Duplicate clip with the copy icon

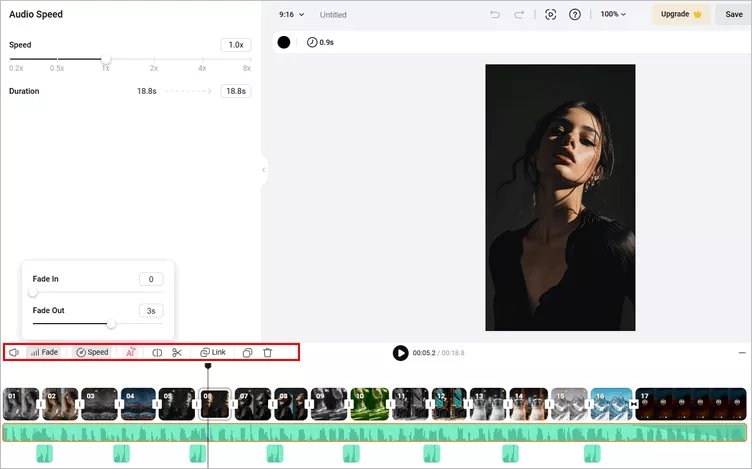[x=247, y=352]
